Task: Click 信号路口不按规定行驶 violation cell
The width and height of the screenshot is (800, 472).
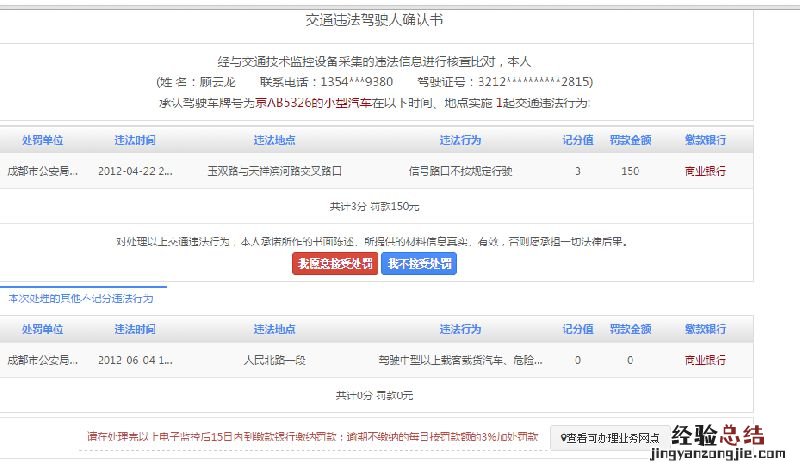Action: pos(460,171)
